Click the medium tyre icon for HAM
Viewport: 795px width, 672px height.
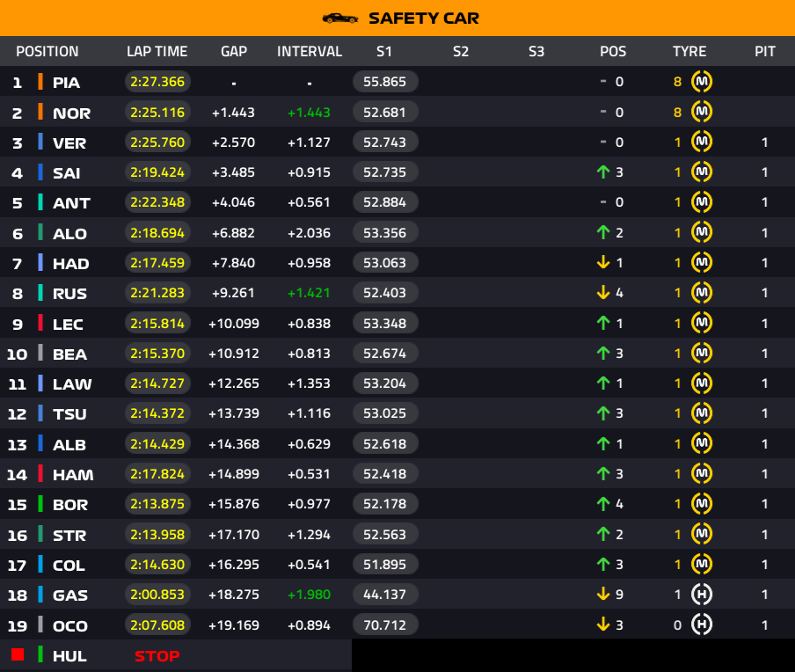pos(702,474)
